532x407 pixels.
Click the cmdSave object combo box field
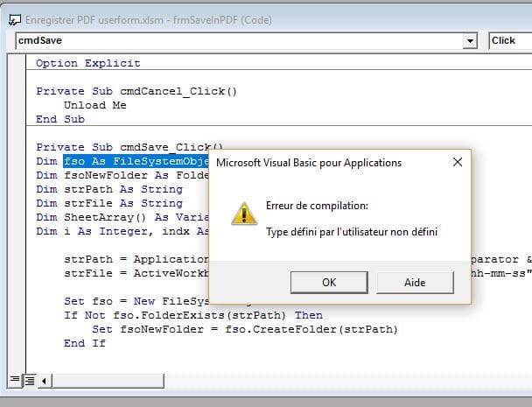pyautogui.click(x=236, y=40)
